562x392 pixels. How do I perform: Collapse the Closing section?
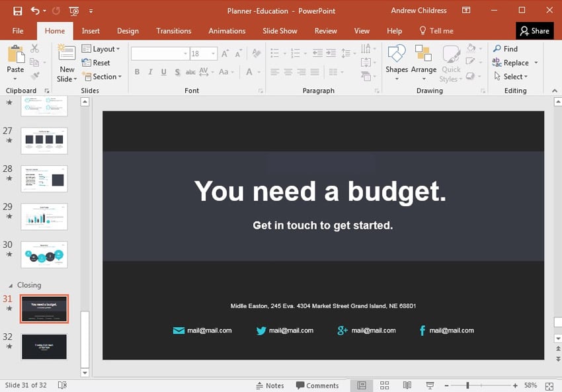pyautogui.click(x=11, y=286)
